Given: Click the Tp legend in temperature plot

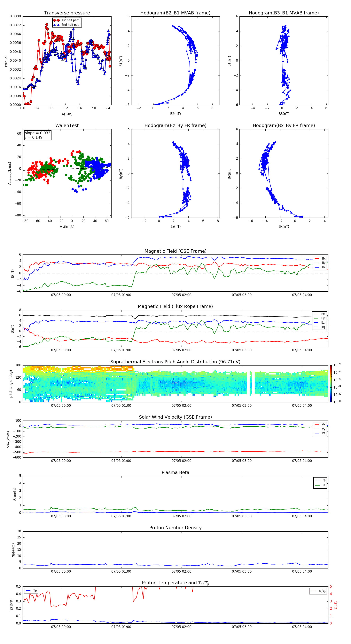Looking at the screenshot, I should coord(31,591).
